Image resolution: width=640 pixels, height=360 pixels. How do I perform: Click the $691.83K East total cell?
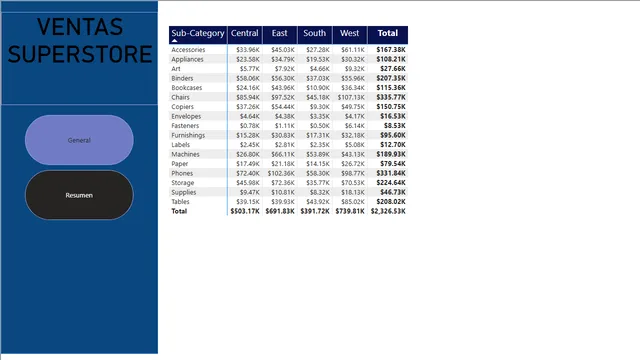[280, 211]
